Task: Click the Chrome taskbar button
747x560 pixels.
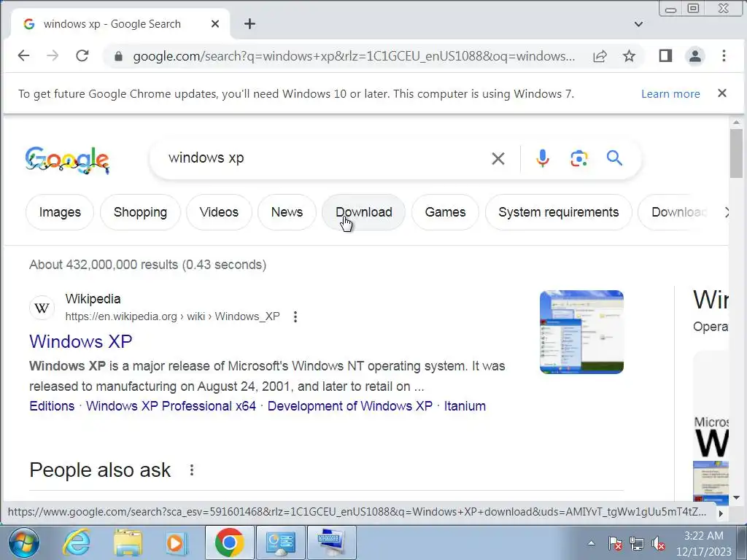Action: click(230, 542)
